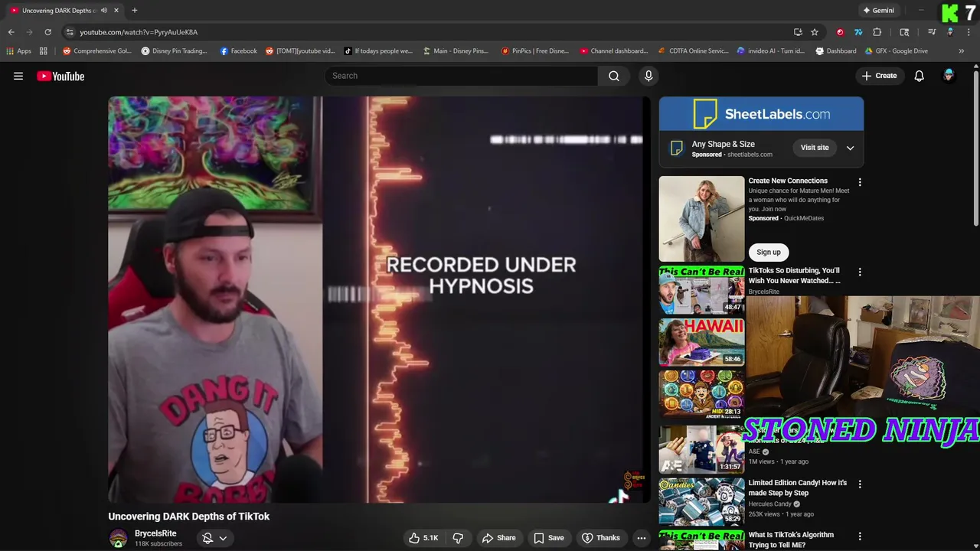
Task: Open options for What Is TikTok's Algorithm video
Action: coord(860,536)
